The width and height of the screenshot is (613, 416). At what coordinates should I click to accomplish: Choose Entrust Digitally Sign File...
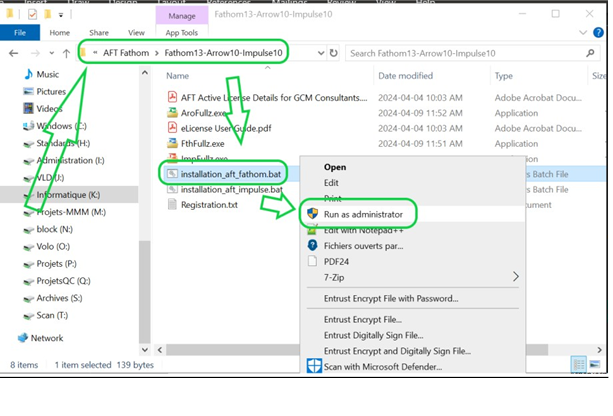coord(373,335)
